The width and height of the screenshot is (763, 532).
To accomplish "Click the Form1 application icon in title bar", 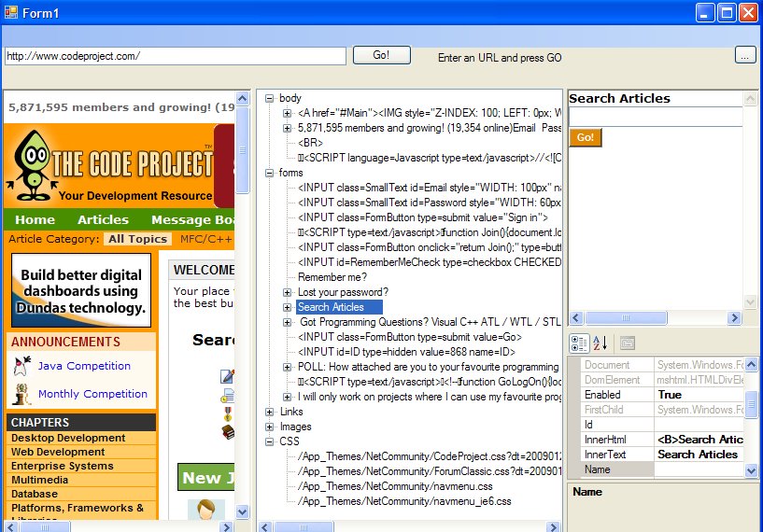I will tap(10, 12).
